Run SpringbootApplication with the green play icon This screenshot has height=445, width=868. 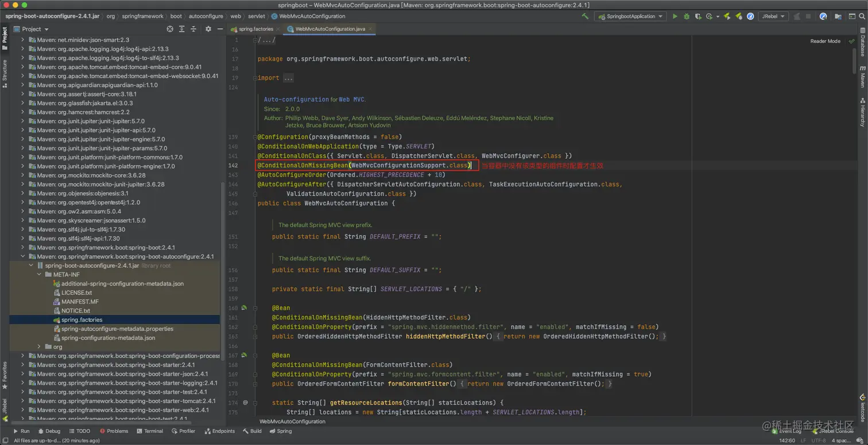coord(675,16)
